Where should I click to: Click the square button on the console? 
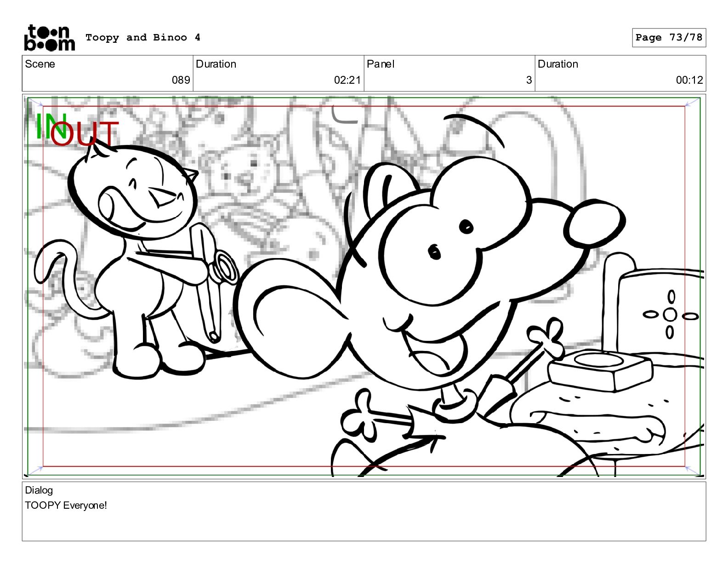600,368
